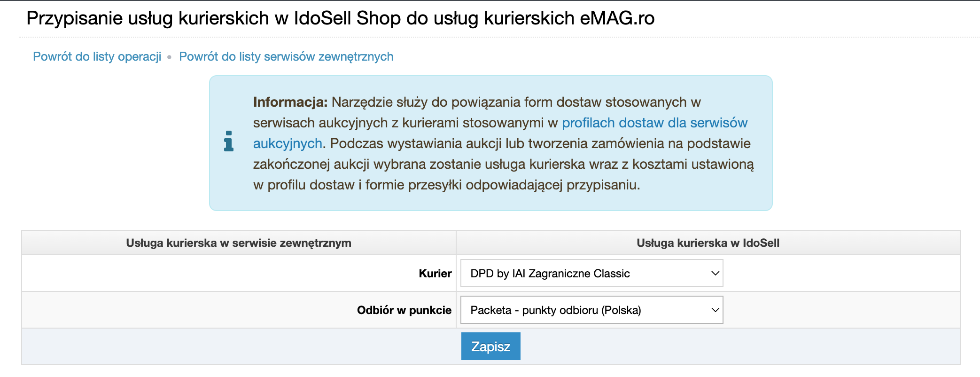Select the Packeta - punkty odbioru (Polska) value

coord(556,310)
